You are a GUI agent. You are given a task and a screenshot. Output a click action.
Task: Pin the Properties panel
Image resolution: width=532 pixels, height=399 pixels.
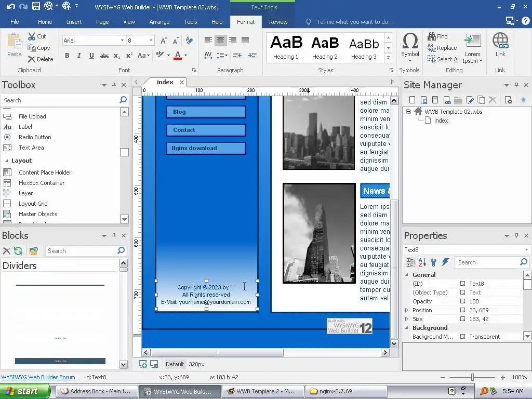(x=516, y=235)
